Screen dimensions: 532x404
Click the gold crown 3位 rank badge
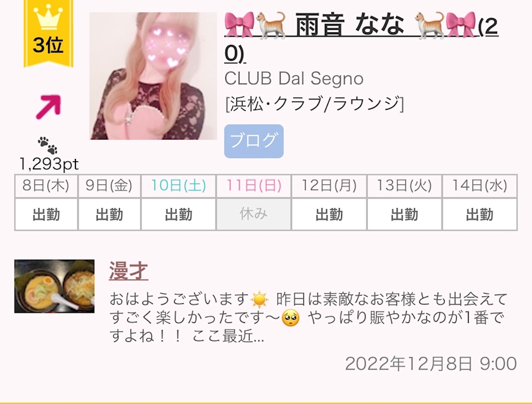(48, 33)
